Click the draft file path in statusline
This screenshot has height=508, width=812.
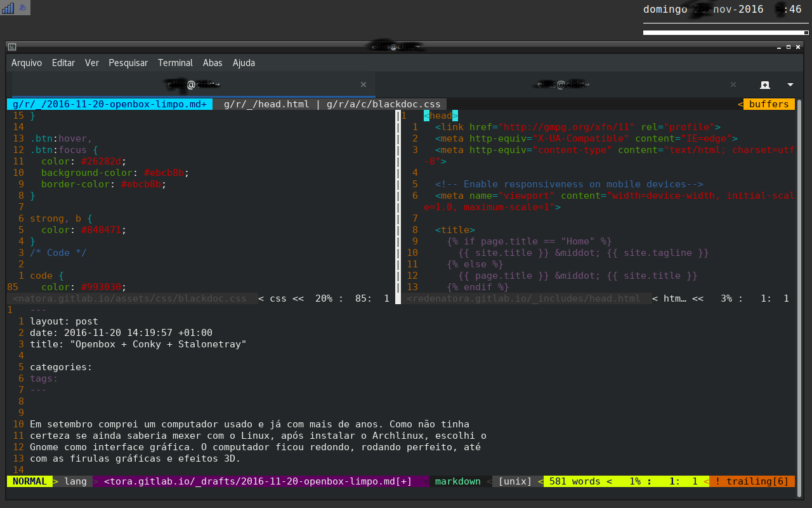point(258,481)
